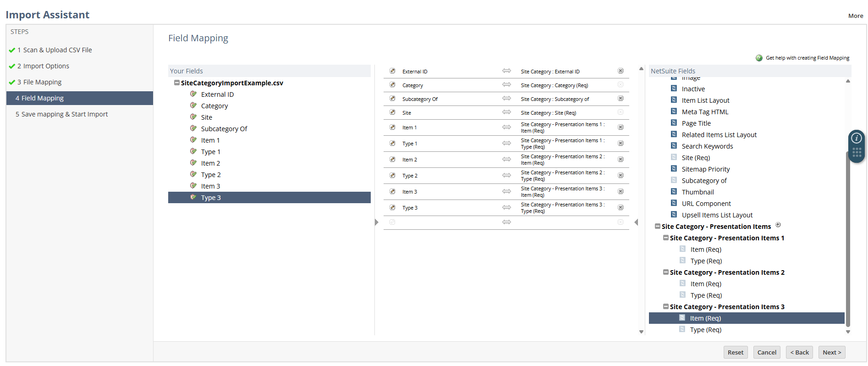Click edit pencil icon for Item 2 mapping
Viewport: 868px width, 366px height.
pyautogui.click(x=392, y=159)
